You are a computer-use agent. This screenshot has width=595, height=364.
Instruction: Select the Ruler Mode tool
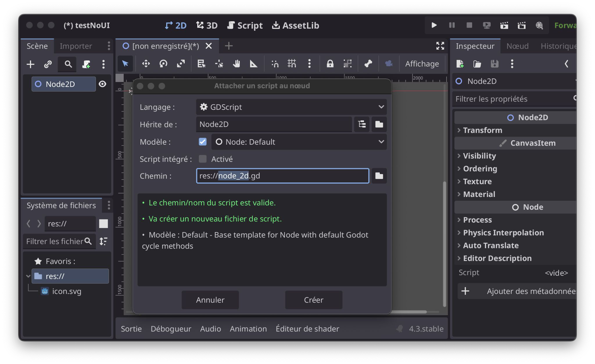(254, 64)
